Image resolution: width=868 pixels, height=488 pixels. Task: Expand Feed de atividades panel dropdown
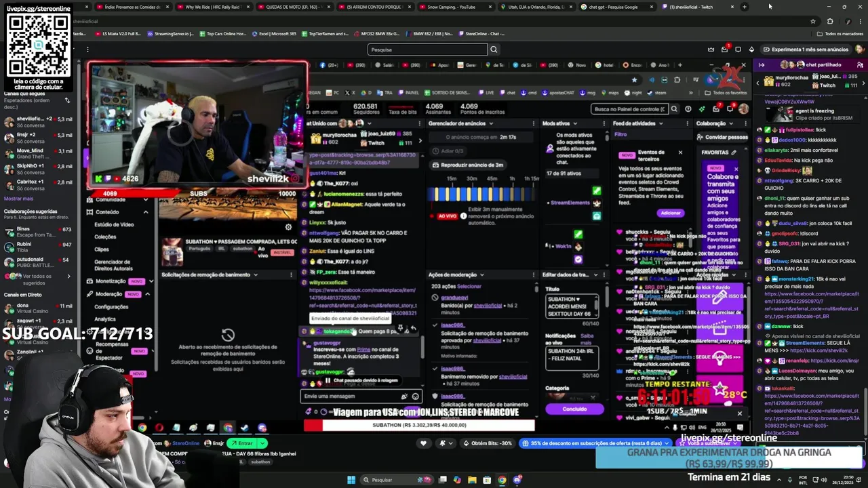(x=661, y=123)
